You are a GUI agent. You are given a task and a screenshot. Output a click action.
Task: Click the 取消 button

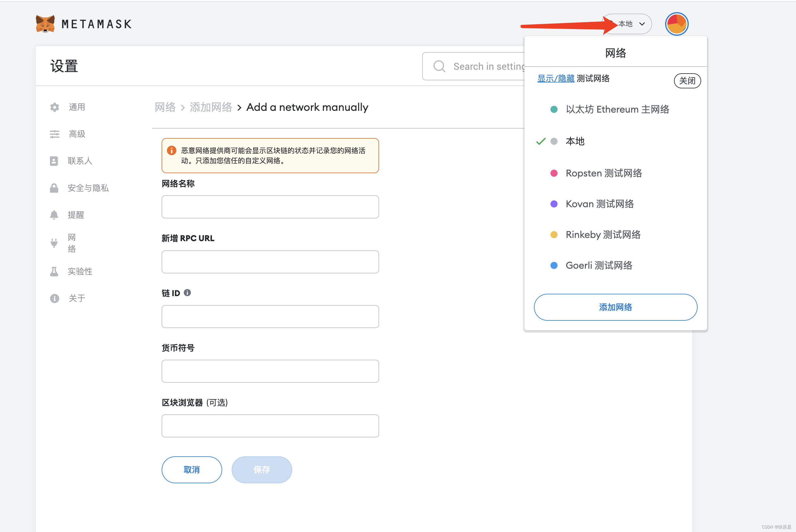[x=192, y=470]
